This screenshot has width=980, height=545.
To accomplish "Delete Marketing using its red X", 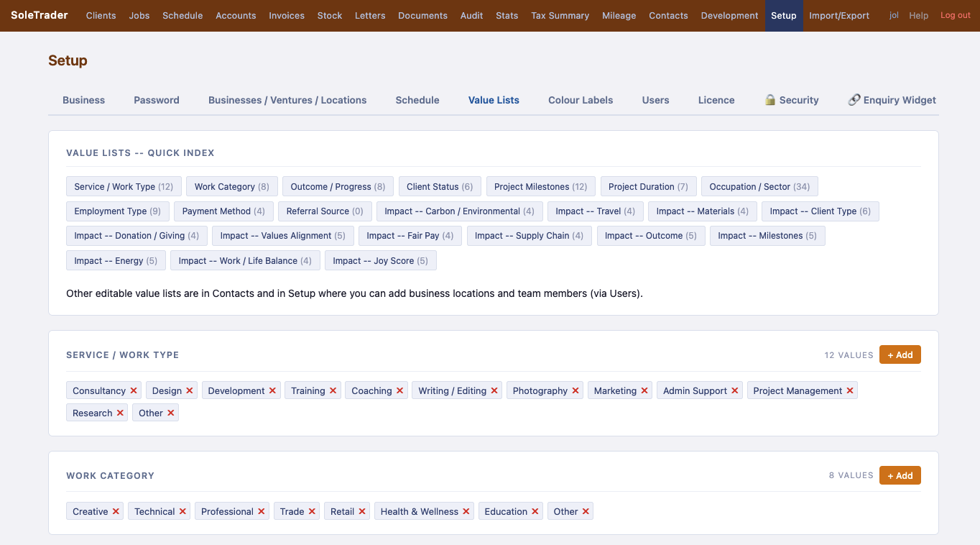I will click(x=644, y=391).
